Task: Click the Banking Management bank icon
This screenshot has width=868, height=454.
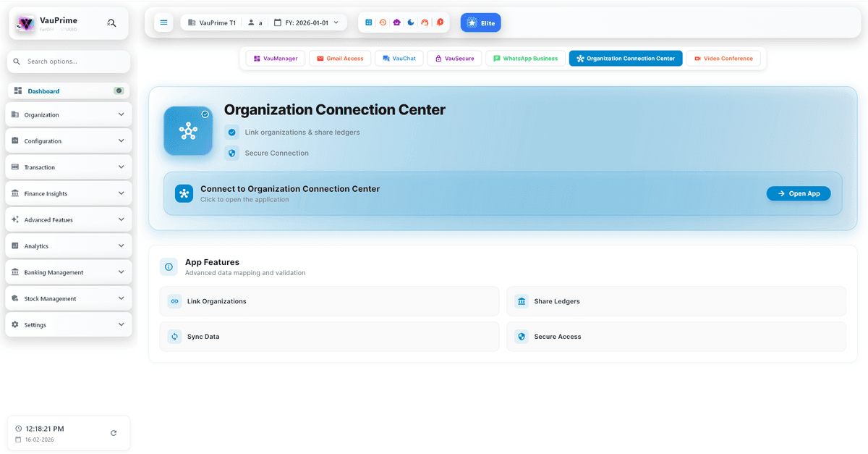Action: tap(15, 272)
